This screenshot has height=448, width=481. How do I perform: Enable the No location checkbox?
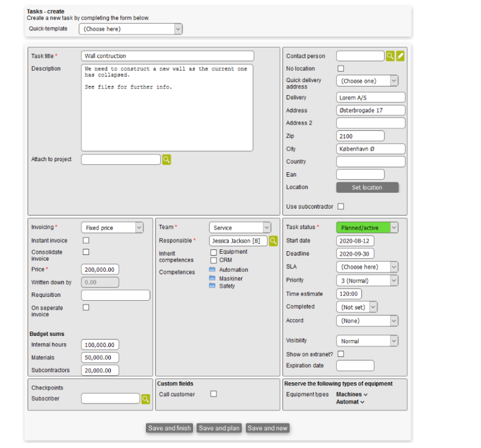click(341, 68)
